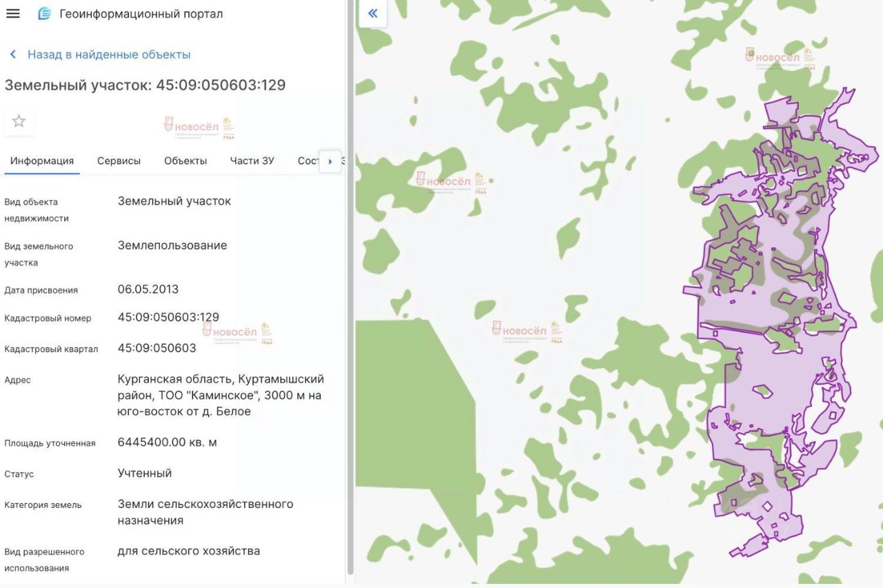
Task: Click cadastral number value 45:09:050603:129
Action: [168, 317]
